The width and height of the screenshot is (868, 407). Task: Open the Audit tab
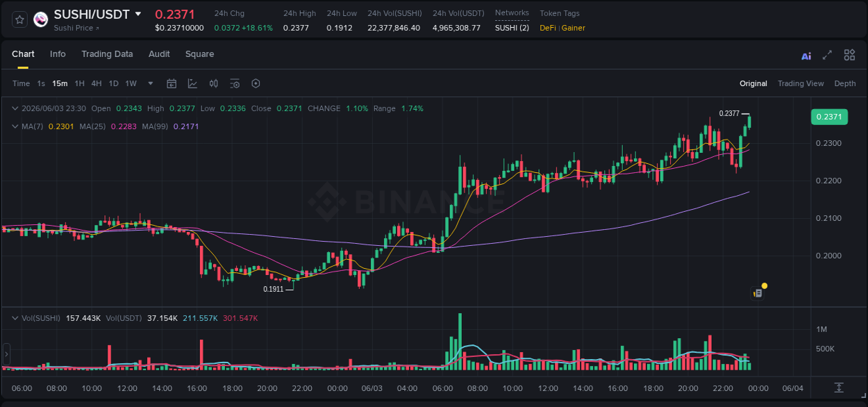coord(159,54)
